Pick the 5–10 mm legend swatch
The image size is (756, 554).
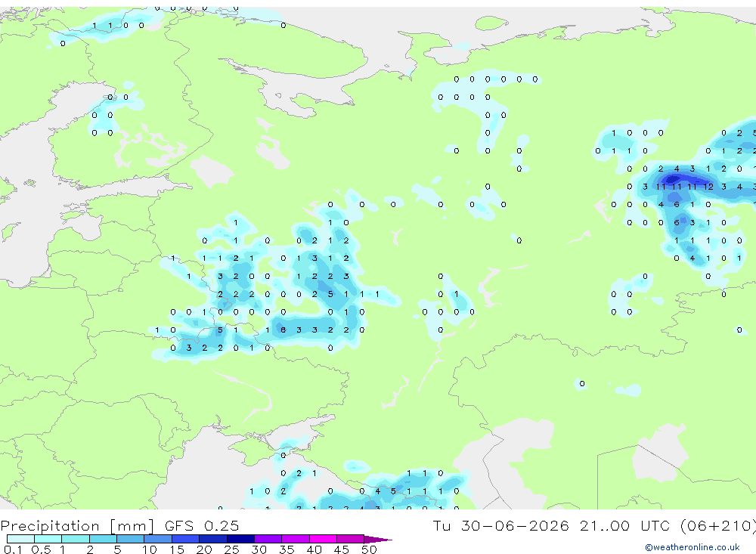click(131, 539)
